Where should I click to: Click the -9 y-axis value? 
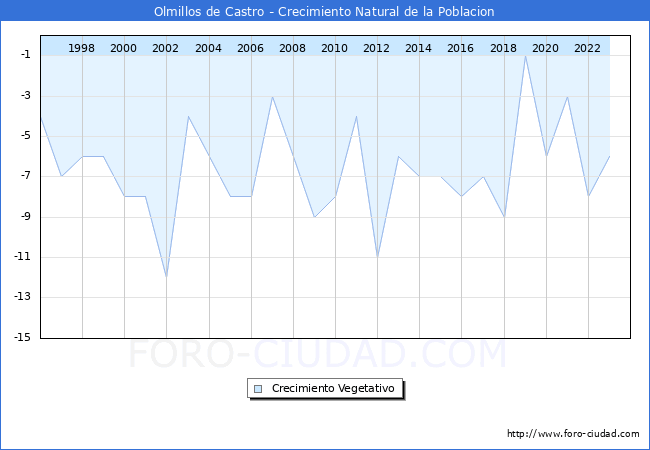click(x=25, y=216)
